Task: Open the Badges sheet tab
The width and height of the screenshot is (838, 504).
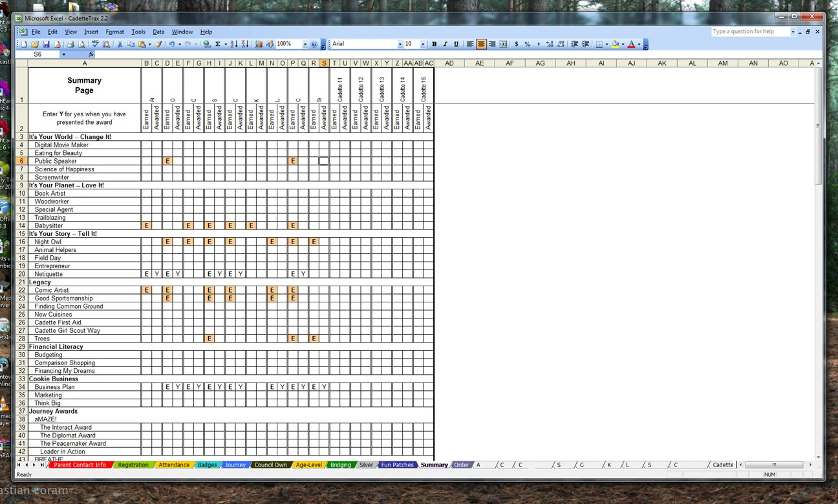Action: 207,465
